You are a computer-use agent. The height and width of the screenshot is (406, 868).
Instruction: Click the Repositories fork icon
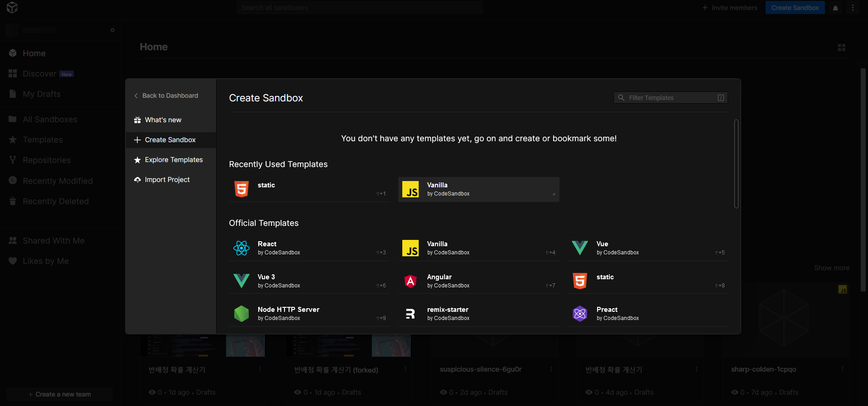13,160
